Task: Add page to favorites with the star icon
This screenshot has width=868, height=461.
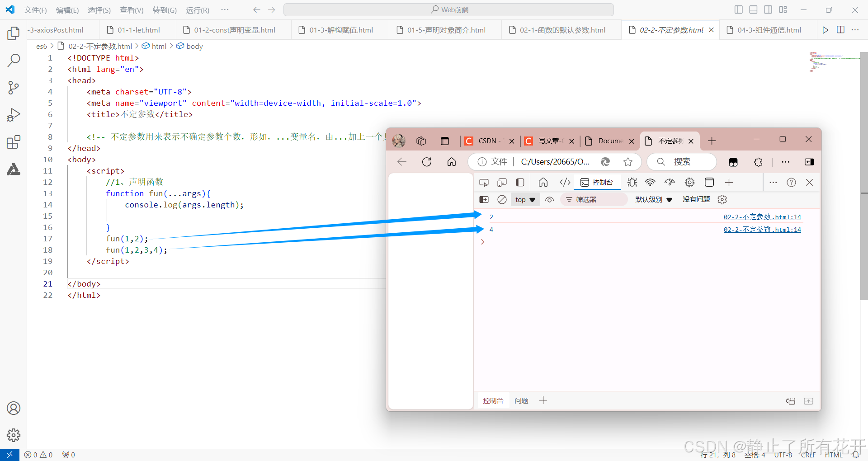Action: (628, 162)
